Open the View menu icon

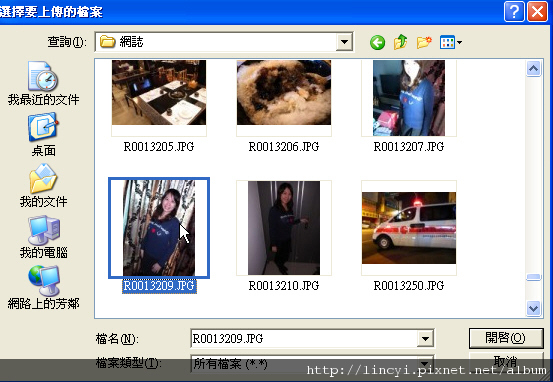[451, 43]
